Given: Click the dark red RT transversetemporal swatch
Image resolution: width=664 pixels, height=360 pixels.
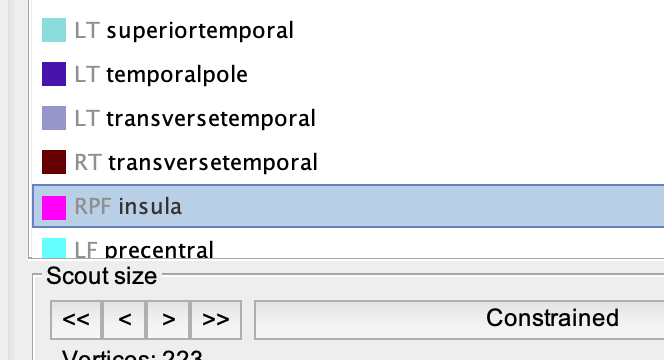Looking at the screenshot, I should (54, 162).
